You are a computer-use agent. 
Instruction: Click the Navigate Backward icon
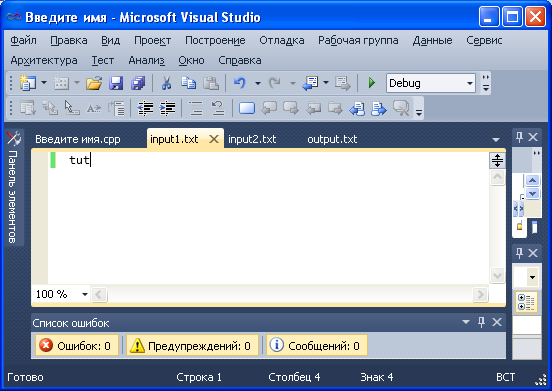click(310, 83)
